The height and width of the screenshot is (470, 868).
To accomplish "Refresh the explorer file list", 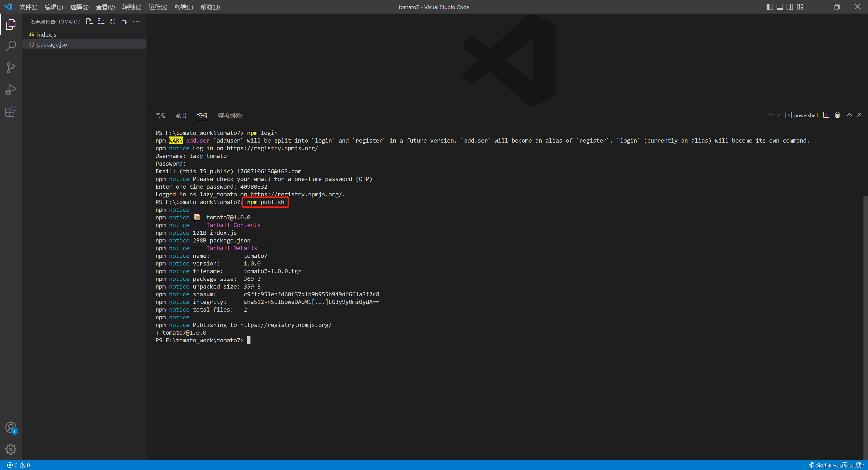I will click(x=113, y=21).
